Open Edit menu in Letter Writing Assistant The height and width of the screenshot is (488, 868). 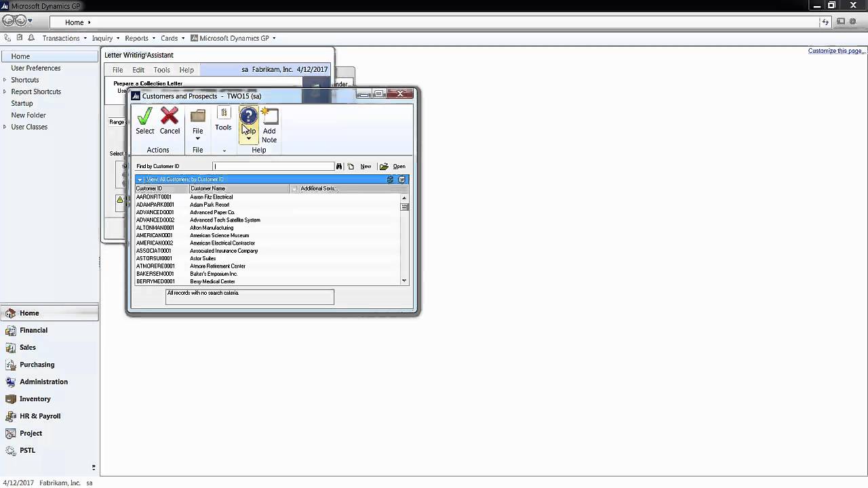coord(138,70)
